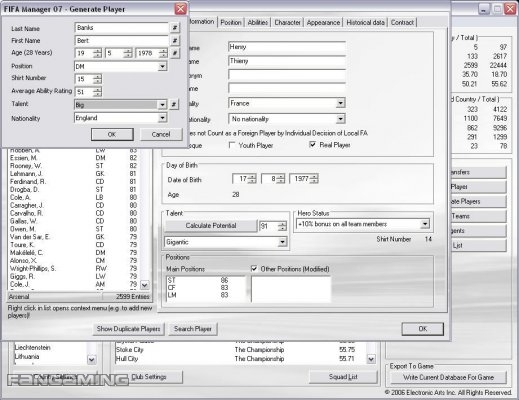Image resolution: width=519 pixels, height=400 pixels.
Task: Open Squad List in main window
Action: [343, 377]
